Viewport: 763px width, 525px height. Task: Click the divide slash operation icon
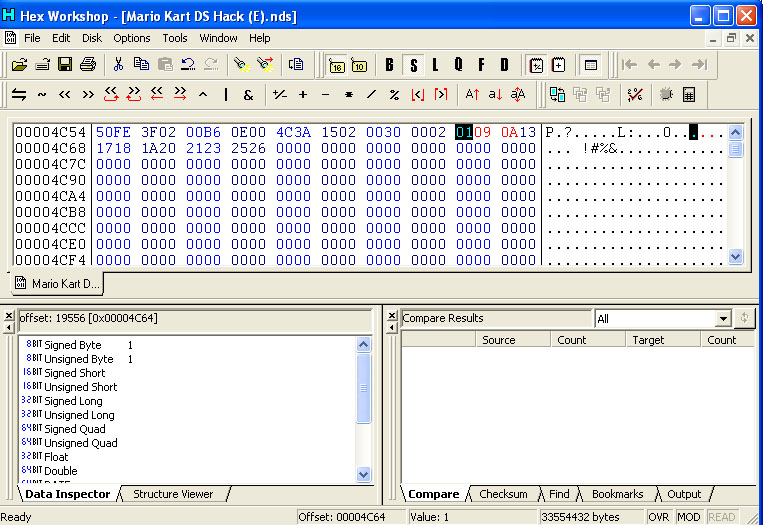371,94
